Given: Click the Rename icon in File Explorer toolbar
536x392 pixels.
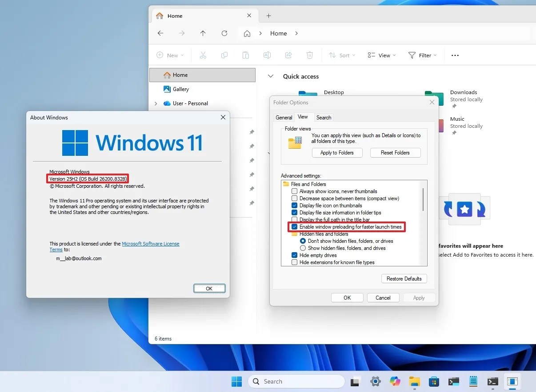Looking at the screenshot, I should point(267,55).
